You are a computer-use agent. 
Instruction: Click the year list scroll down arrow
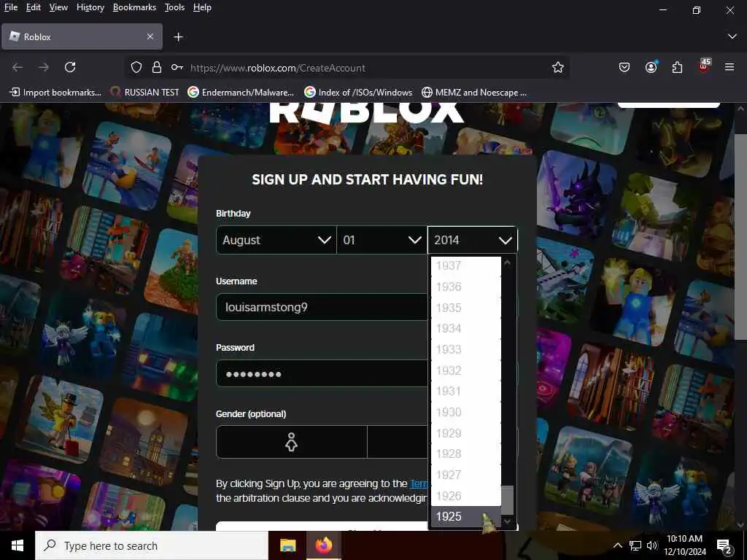(508, 521)
